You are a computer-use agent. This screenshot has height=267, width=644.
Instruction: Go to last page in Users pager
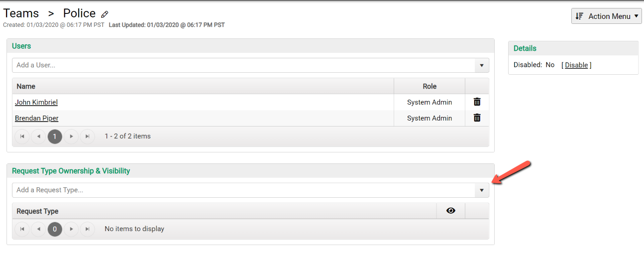pyautogui.click(x=88, y=136)
